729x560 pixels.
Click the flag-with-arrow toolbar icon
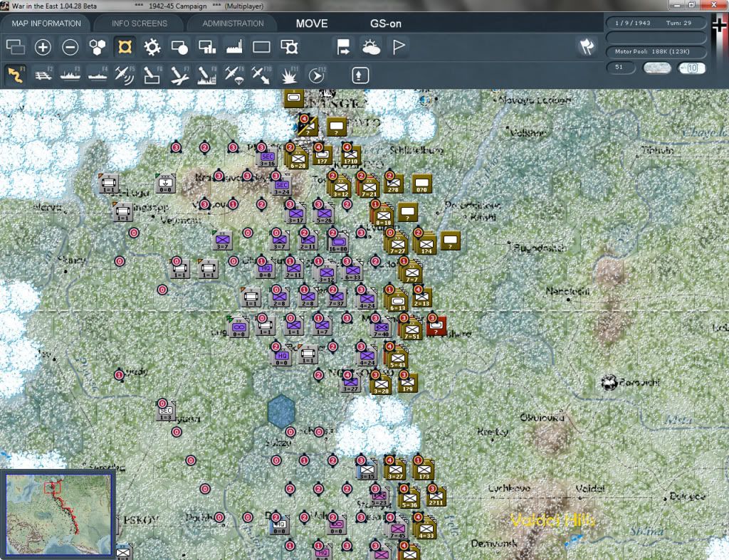343,47
